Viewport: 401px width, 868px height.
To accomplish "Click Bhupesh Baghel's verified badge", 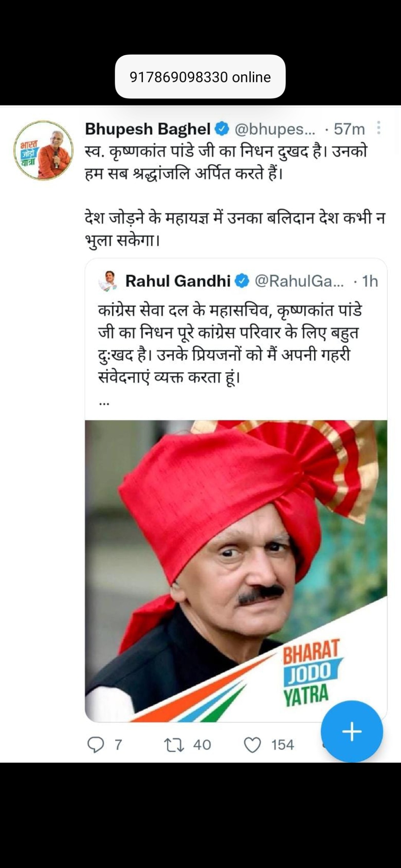I will (222, 129).
